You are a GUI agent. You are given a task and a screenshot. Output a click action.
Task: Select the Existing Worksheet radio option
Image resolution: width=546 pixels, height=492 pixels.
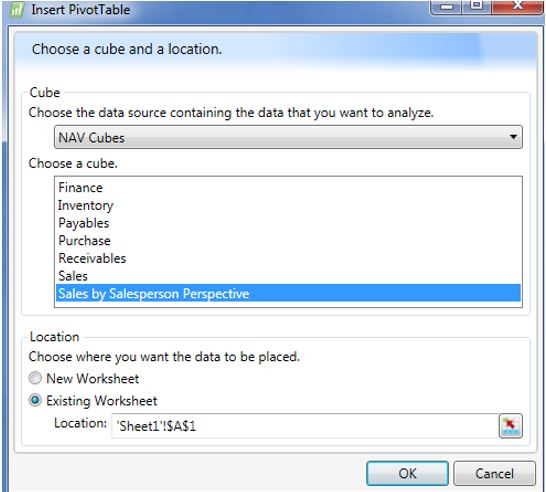[x=35, y=400]
